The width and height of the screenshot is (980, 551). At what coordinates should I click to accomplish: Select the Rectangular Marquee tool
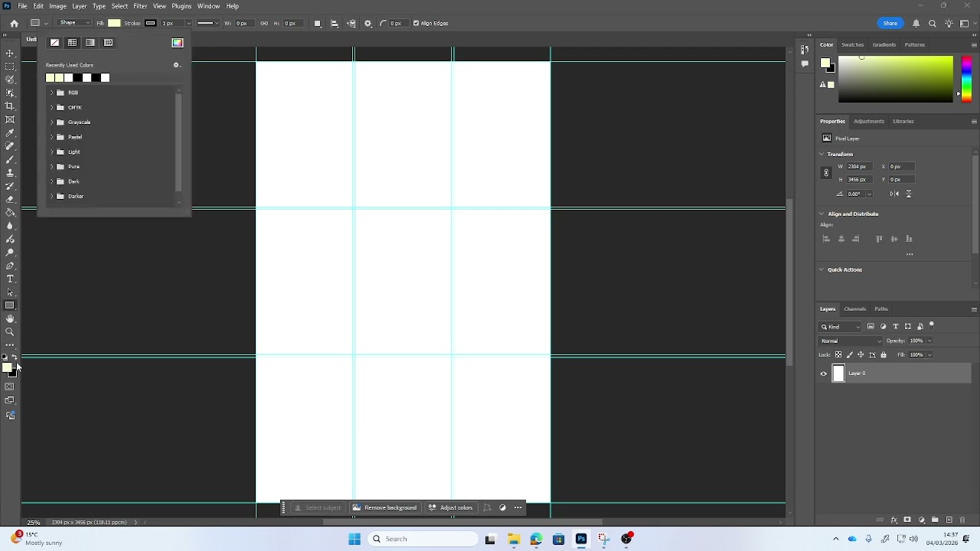10,67
